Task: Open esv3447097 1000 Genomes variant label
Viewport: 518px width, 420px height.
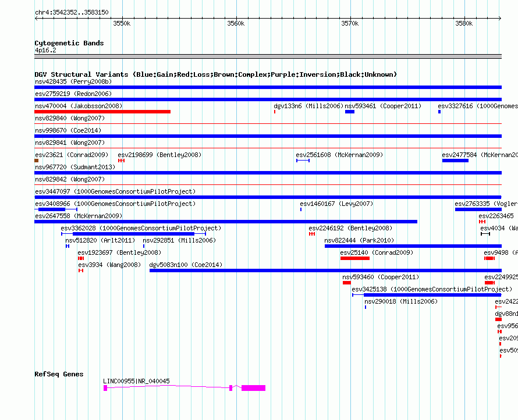Action: [115, 191]
